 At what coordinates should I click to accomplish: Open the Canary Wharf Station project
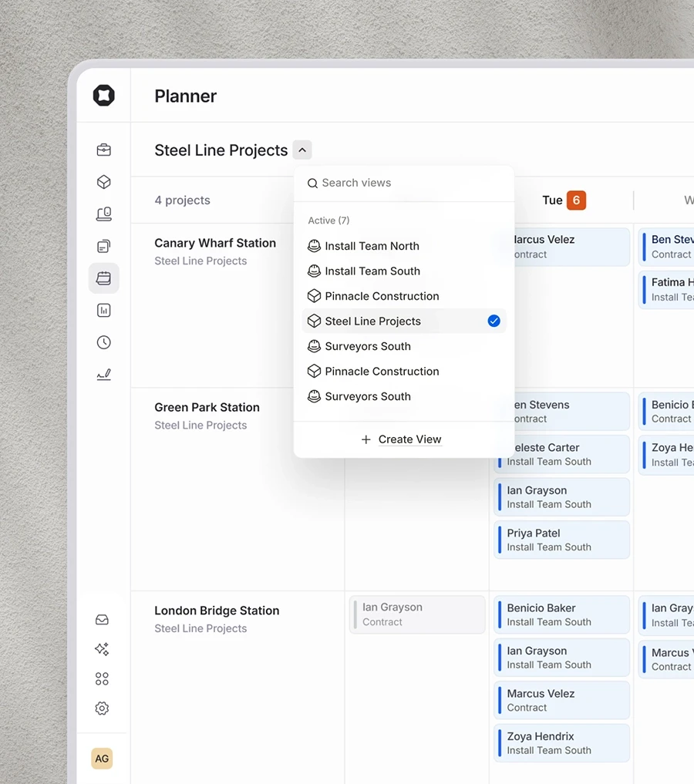215,243
